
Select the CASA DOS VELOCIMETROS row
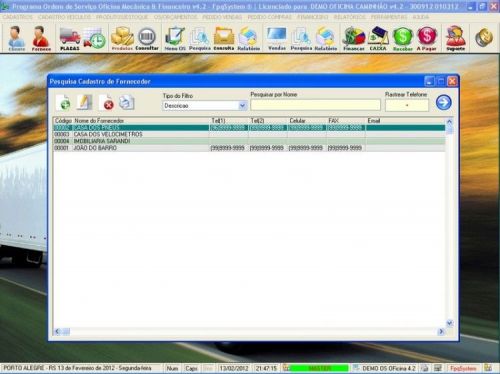[249, 134]
